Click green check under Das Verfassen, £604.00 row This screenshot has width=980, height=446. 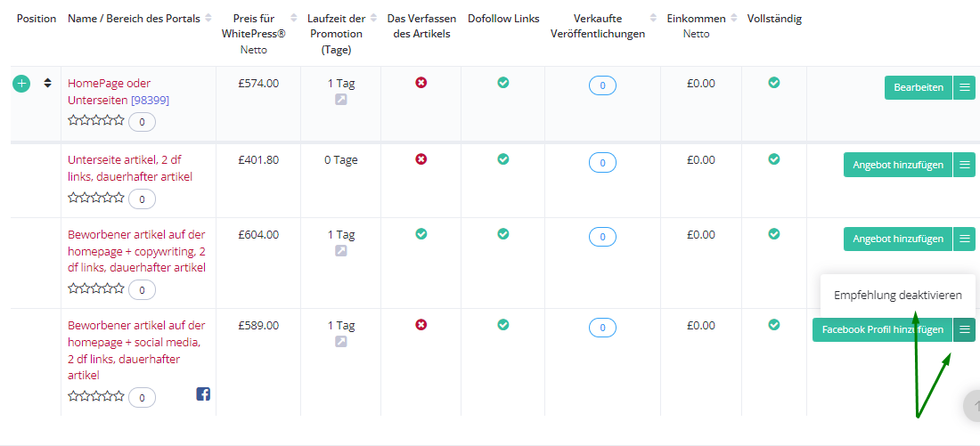pos(421,233)
